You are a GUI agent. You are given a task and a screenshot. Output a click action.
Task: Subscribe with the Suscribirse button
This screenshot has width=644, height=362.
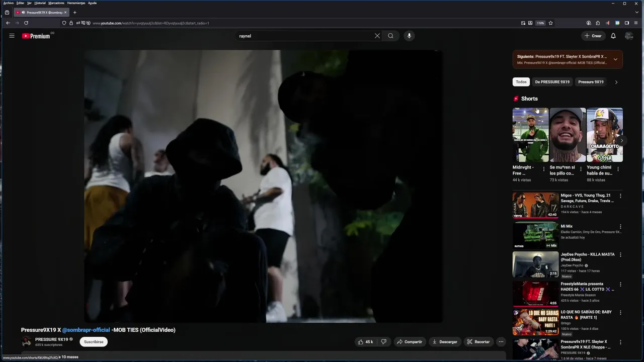coord(94,342)
